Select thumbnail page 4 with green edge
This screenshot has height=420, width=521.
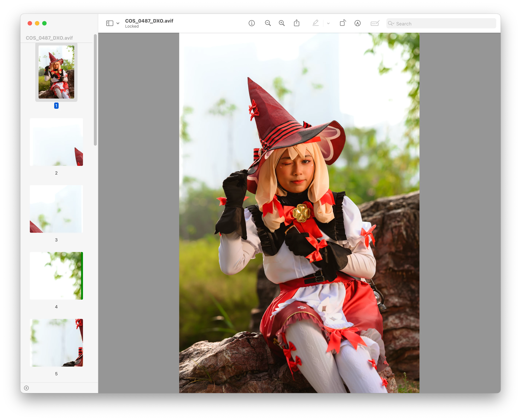point(56,276)
